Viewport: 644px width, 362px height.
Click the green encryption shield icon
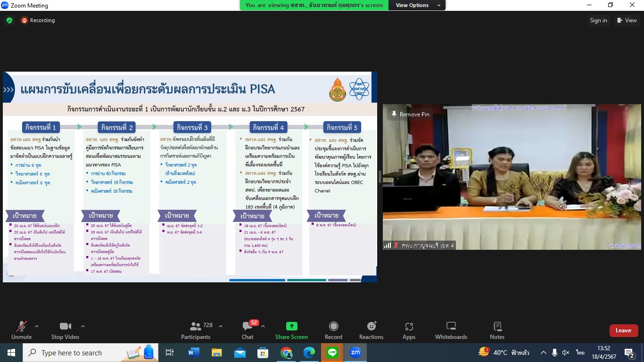[9, 20]
